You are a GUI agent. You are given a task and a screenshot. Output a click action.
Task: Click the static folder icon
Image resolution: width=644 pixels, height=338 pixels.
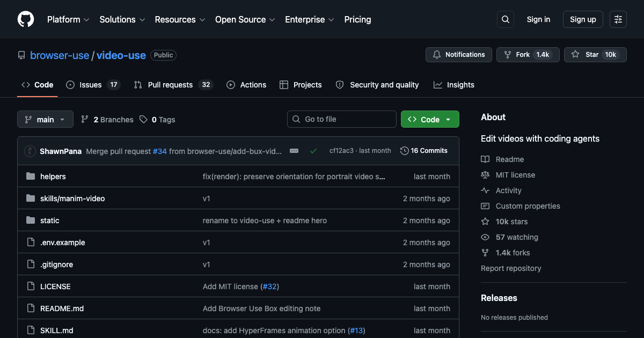(x=31, y=221)
